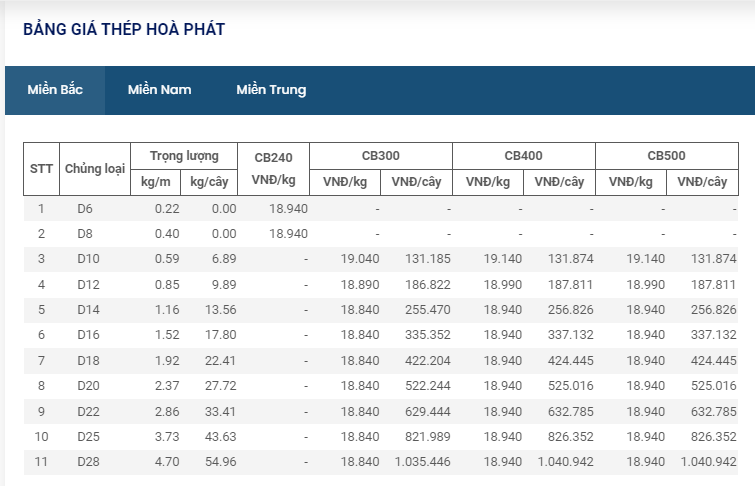Screen dimensions: 755x486
Task: Click the kg/m sub-header
Action: pyautogui.click(x=156, y=182)
